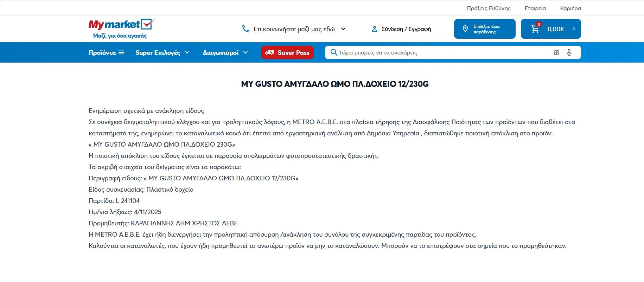
Task: Open cart details via the arrow chevron
Action: pos(574,29)
